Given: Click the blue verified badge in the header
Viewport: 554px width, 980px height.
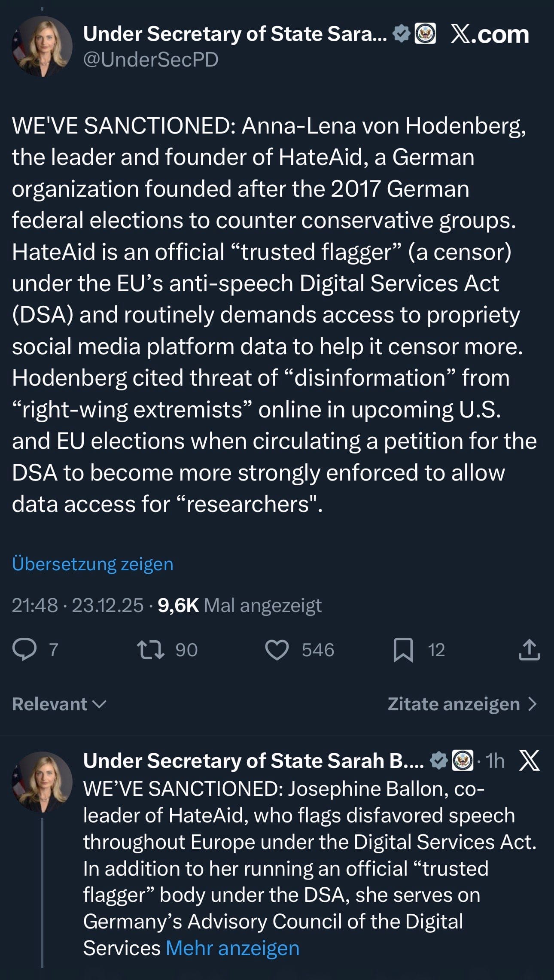Looking at the screenshot, I should tap(402, 34).
